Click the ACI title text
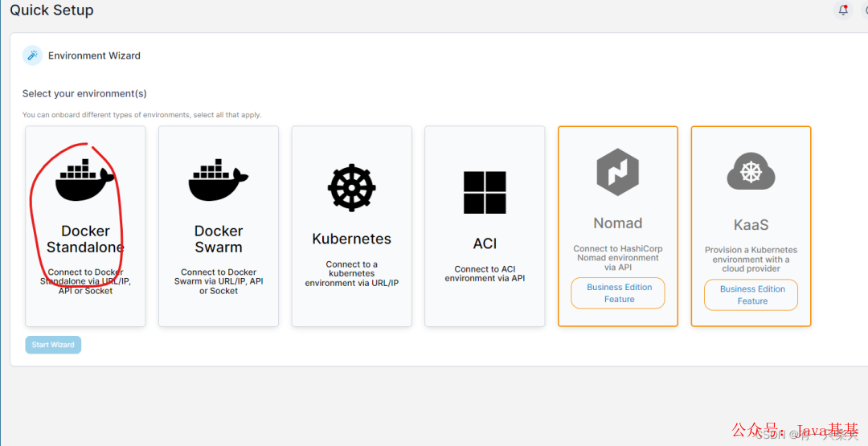868x446 pixels. pos(485,243)
